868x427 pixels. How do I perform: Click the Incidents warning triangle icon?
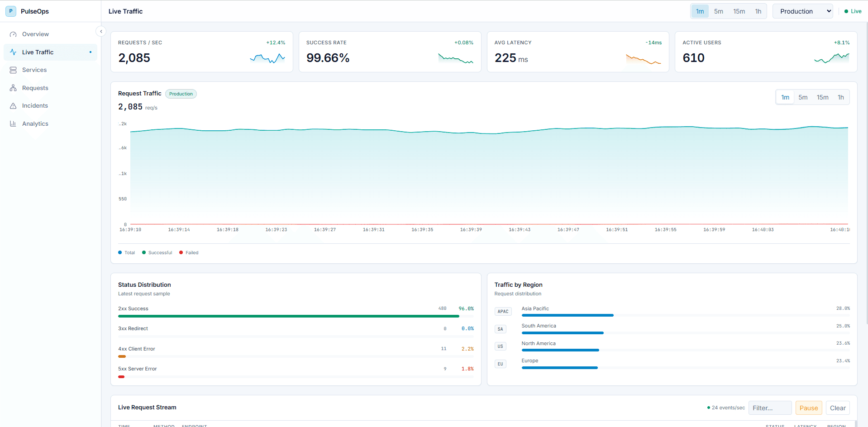point(13,106)
